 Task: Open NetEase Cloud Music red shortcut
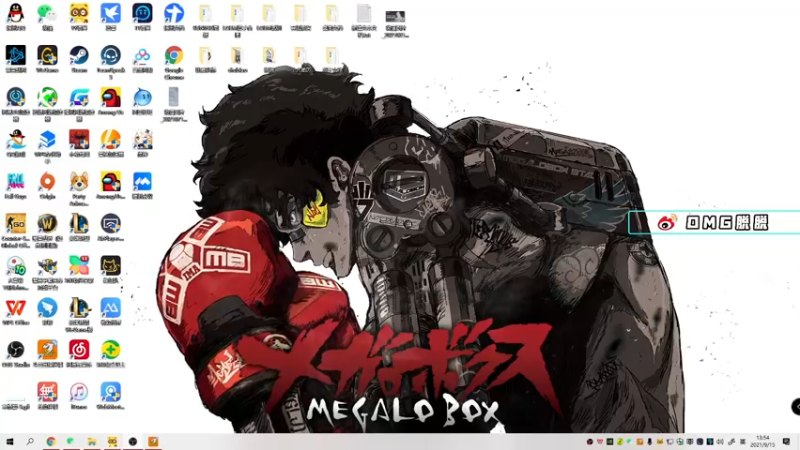tap(79, 354)
